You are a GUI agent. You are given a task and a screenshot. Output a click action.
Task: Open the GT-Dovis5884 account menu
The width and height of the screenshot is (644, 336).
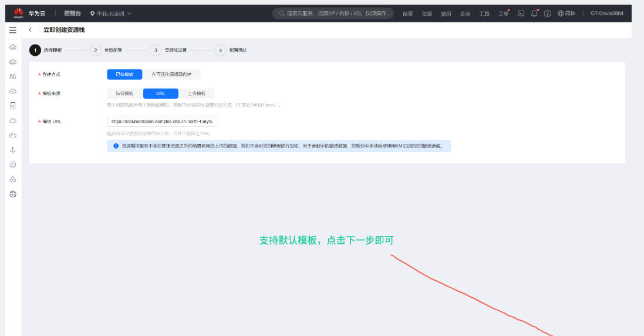[606, 14]
